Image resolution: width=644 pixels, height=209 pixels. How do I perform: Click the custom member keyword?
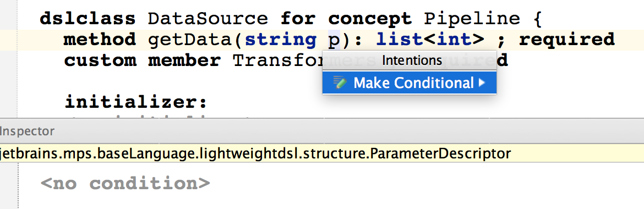click(x=141, y=61)
